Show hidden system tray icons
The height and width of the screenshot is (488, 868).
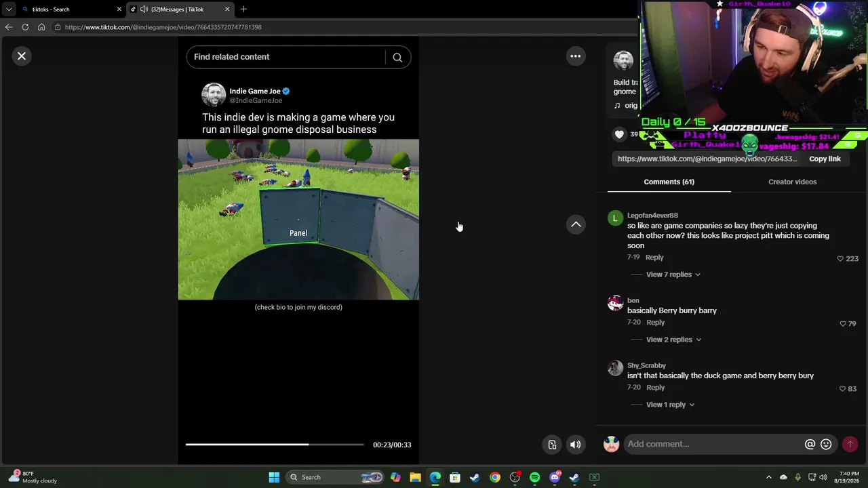(768, 477)
